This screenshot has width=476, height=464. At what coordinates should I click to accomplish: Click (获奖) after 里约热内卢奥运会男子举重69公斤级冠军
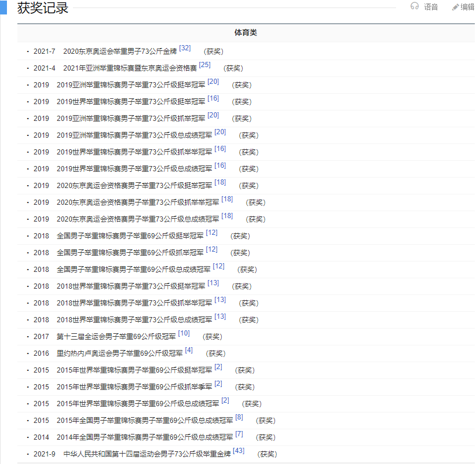coord(215,353)
